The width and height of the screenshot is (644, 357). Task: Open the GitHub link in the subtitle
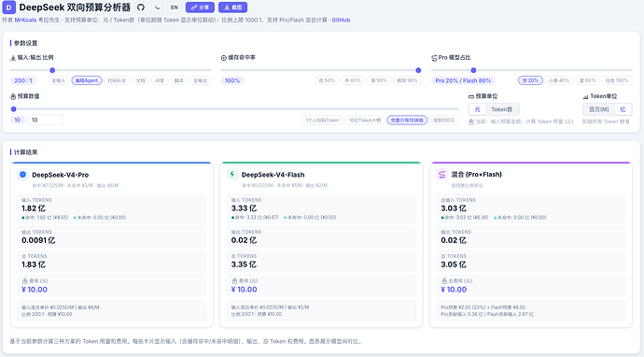point(341,20)
